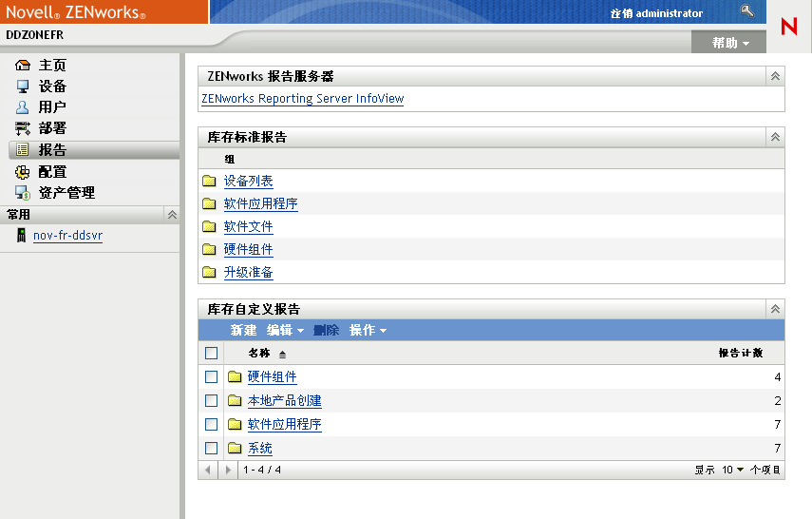812x519 pixels.
Task: Open the standard 软件应用程序 report group
Action: pos(260,203)
